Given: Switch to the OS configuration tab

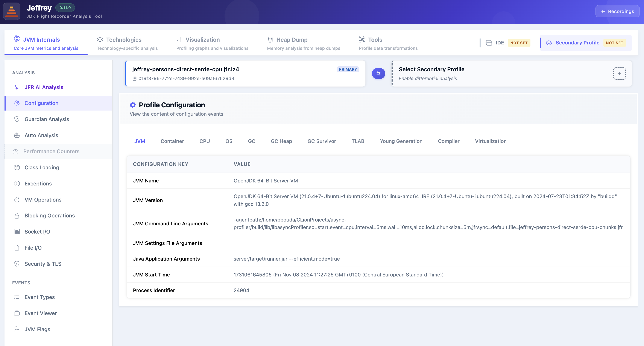Looking at the screenshot, I should point(229,141).
